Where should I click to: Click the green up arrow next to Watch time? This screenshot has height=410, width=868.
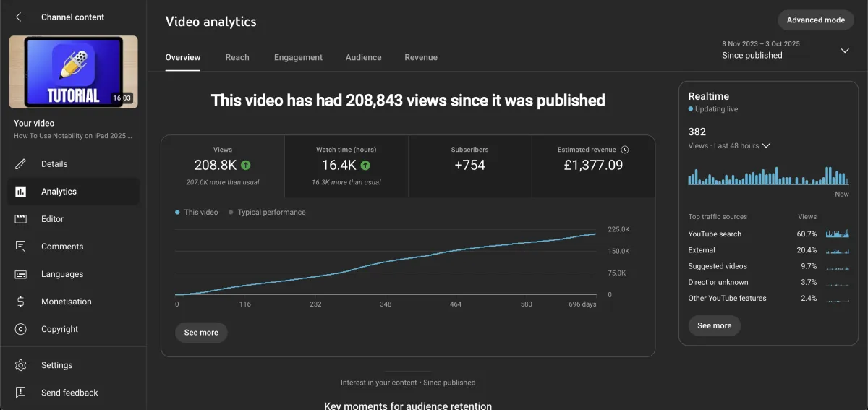(366, 165)
